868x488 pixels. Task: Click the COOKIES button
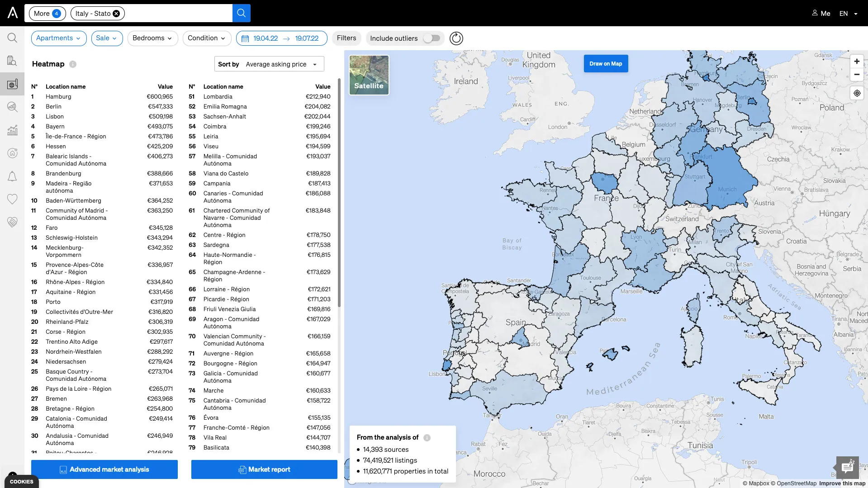tap(22, 482)
